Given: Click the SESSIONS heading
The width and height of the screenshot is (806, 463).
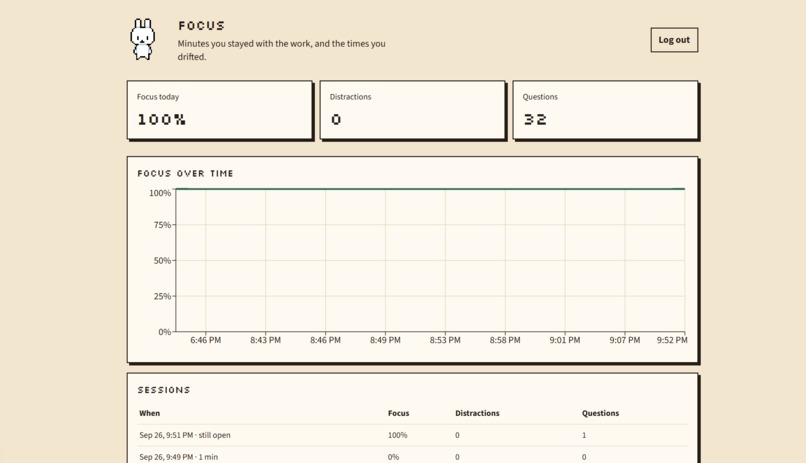Looking at the screenshot, I should (x=164, y=390).
